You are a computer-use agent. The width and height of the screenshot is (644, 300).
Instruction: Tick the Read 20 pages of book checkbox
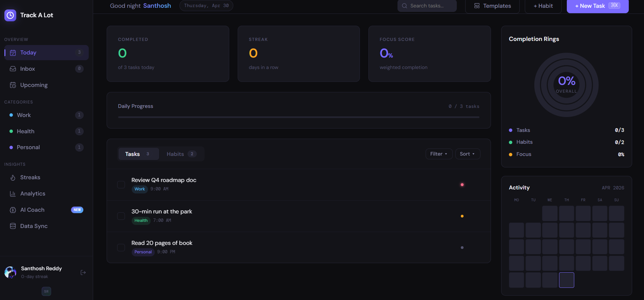pos(121,248)
